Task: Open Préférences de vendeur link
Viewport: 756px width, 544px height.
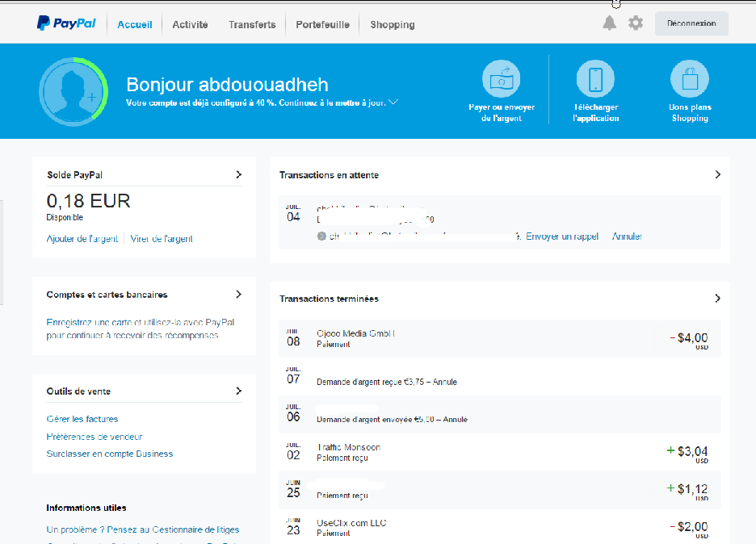Action: pos(94,437)
